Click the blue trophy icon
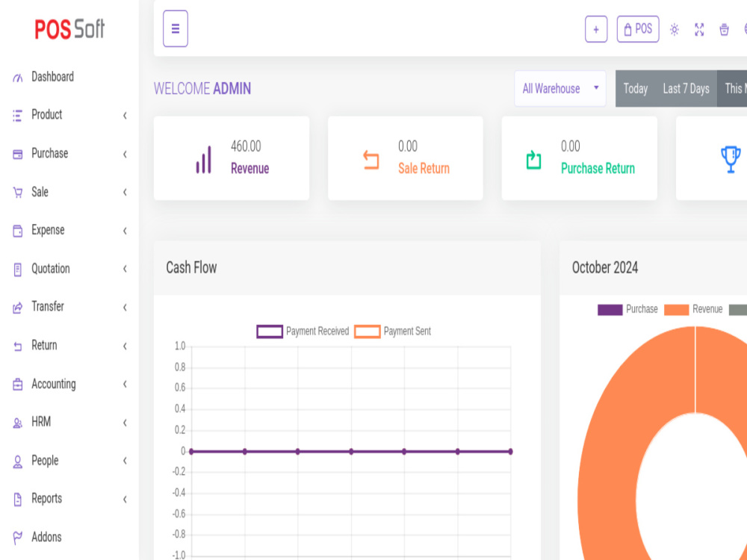 [x=731, y=160]
